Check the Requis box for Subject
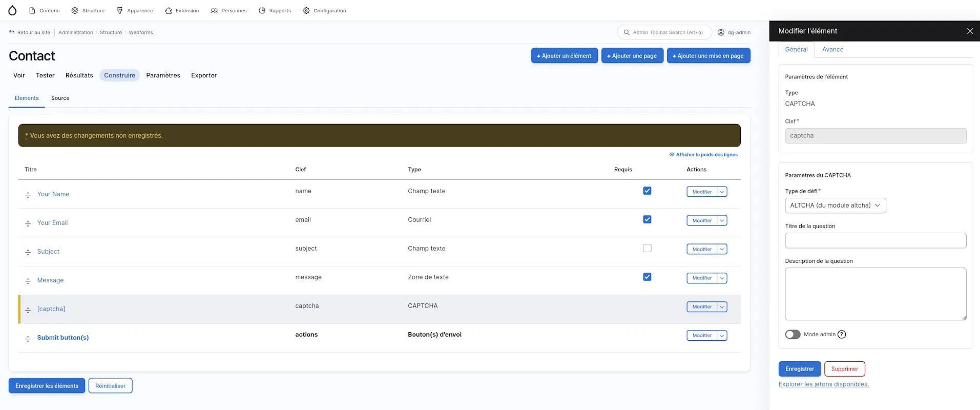 (x=648, y=248)
